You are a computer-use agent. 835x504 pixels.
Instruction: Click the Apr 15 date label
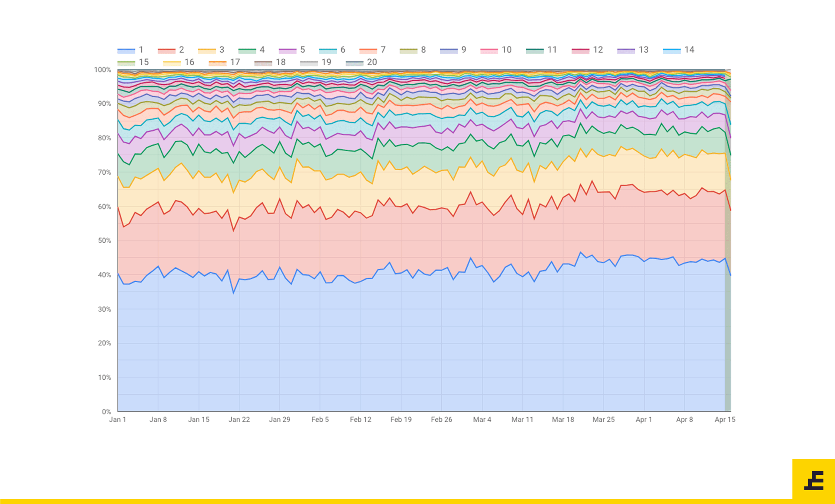coord(725,420)
